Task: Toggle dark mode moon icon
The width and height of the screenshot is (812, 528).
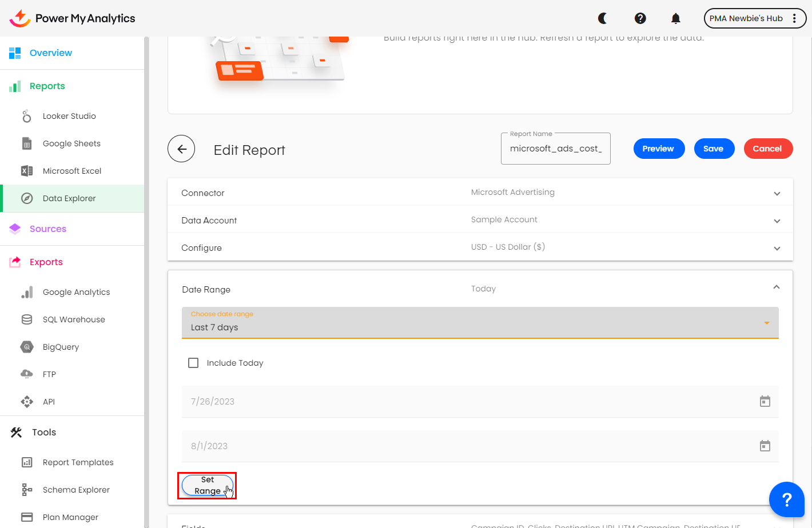Action: point(602,18)
